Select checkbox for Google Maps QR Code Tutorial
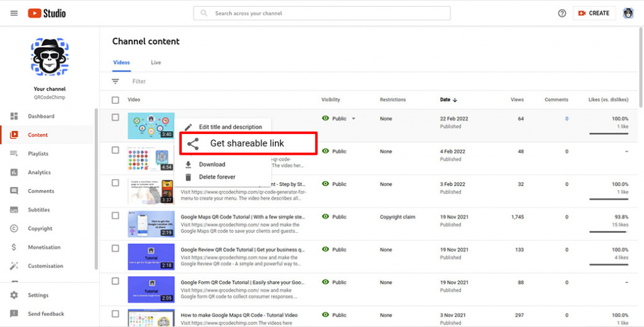Viewport: 644px width, 327px height. point(116,216)
